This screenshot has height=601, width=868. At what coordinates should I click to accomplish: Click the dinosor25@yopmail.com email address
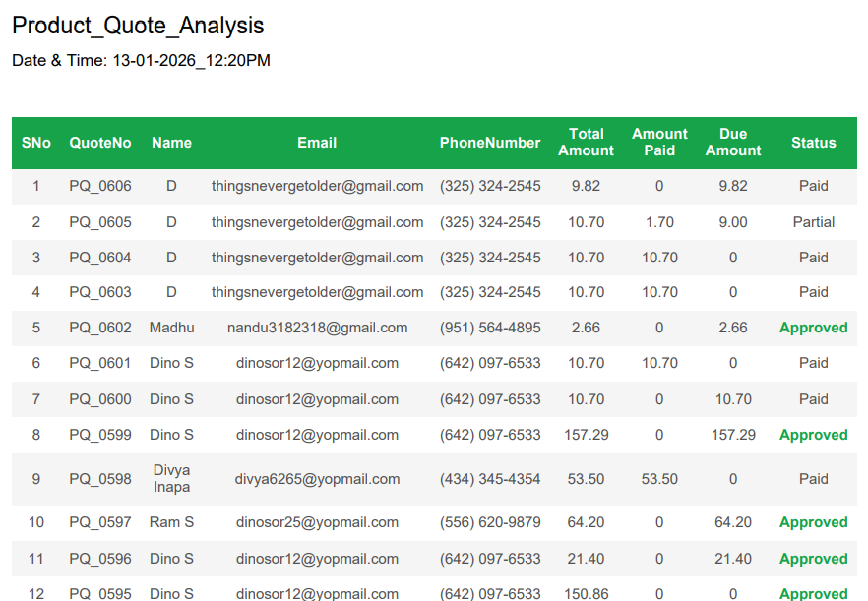pyautogui.click(x=317, y=522)
